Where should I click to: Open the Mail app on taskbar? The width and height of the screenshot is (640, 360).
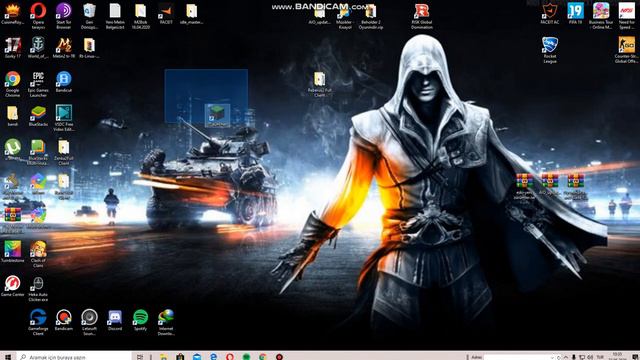tap(197, 357)
